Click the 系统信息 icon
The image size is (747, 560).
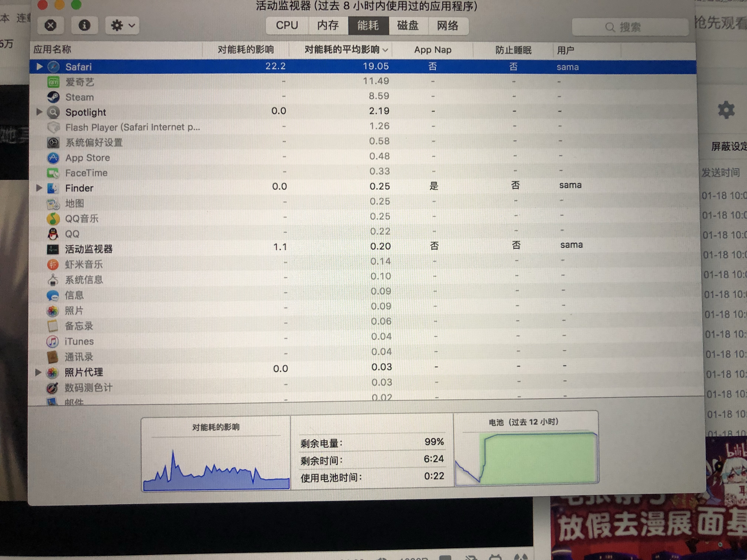(x=53, y=280)
